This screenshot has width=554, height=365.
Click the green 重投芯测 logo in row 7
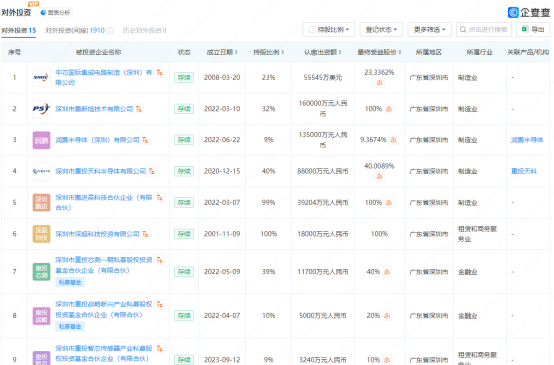coord(41,272)
